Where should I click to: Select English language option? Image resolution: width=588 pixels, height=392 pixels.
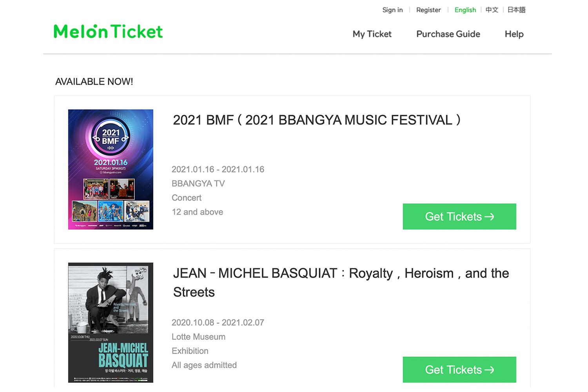465,10
